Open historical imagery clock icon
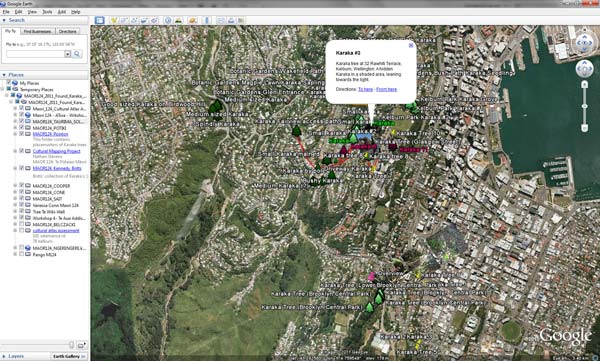This screenshot has width=600, height=361. pos(168,20)
